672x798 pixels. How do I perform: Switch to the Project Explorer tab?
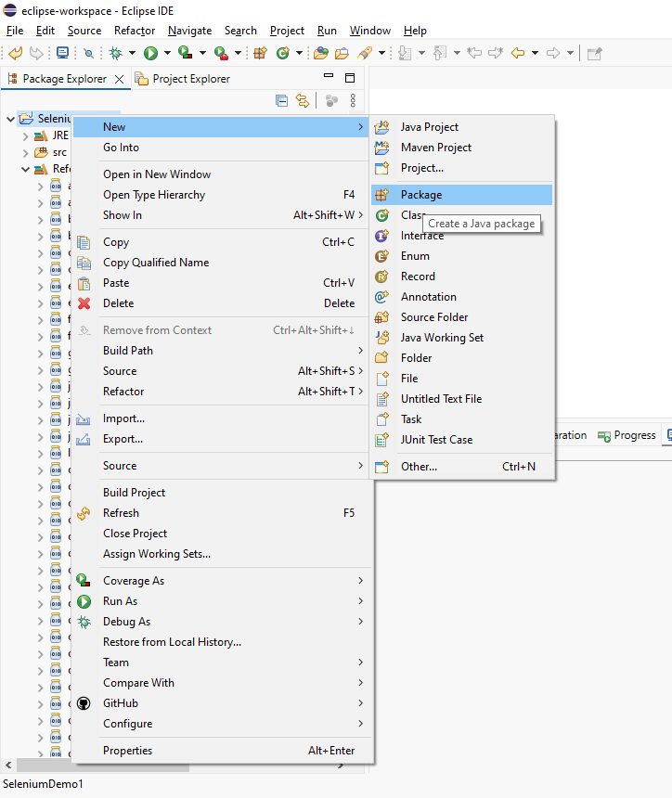pyautogui.click(x=182, y=79)
